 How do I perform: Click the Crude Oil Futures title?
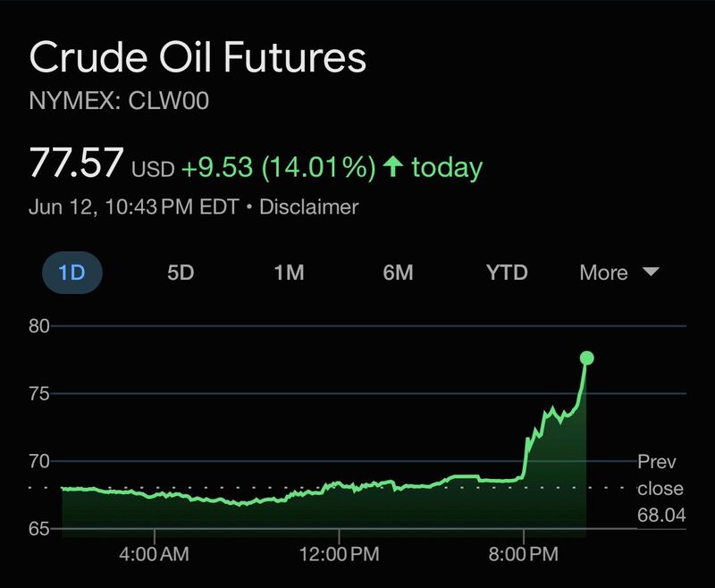[x=198, y=59]
